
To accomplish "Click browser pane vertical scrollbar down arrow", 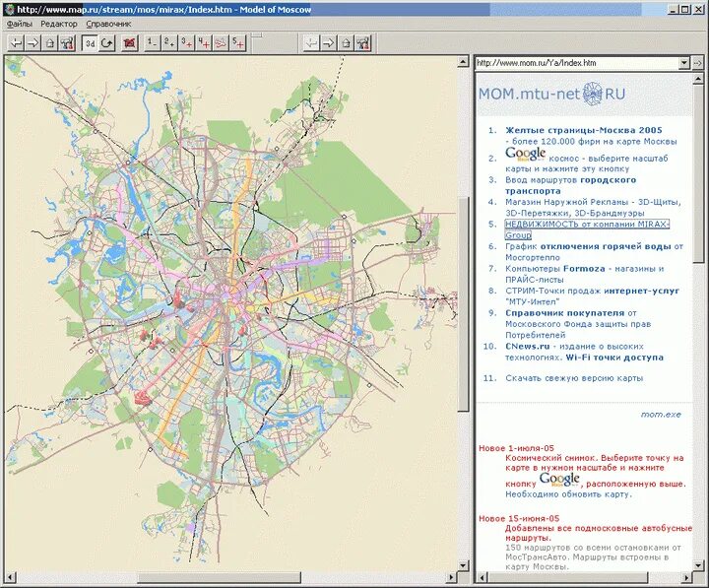I will [x=698, y=565].
